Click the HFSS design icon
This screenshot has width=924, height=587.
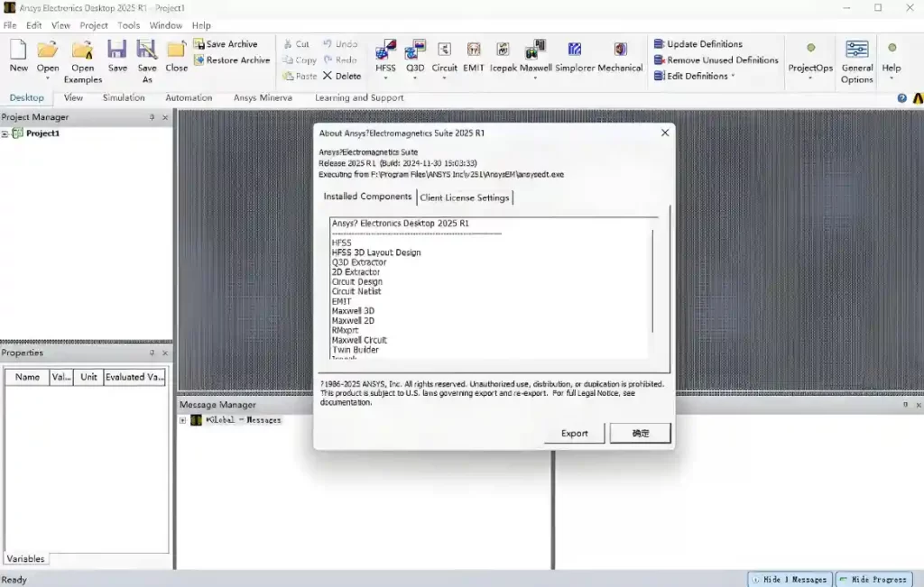coord(385,50)
